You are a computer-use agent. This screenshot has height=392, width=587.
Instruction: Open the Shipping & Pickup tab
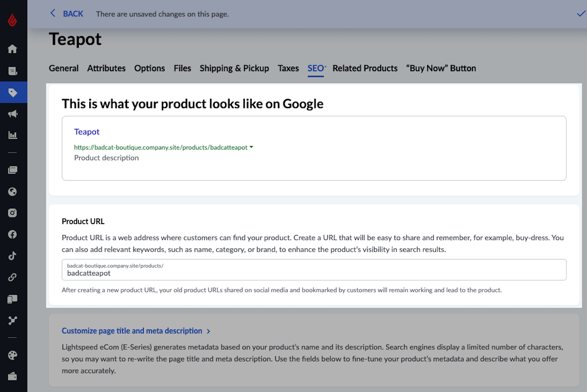click(234, 68)
